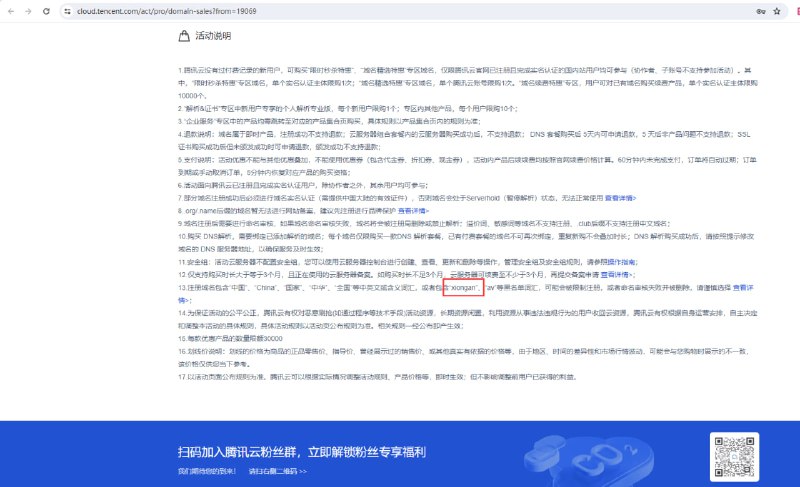Open 查看详情 link at end of rule 13
800x487 pixels.
(x=743, y=288)
